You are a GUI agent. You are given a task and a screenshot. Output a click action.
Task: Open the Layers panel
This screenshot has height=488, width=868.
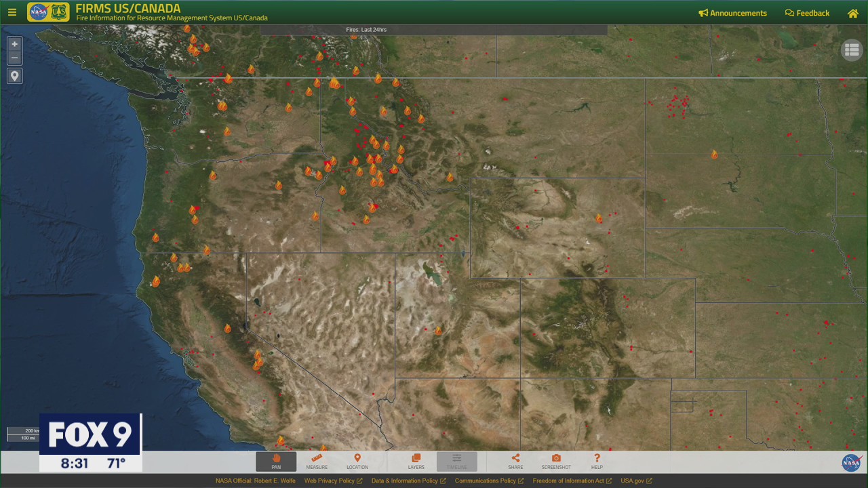416,462
